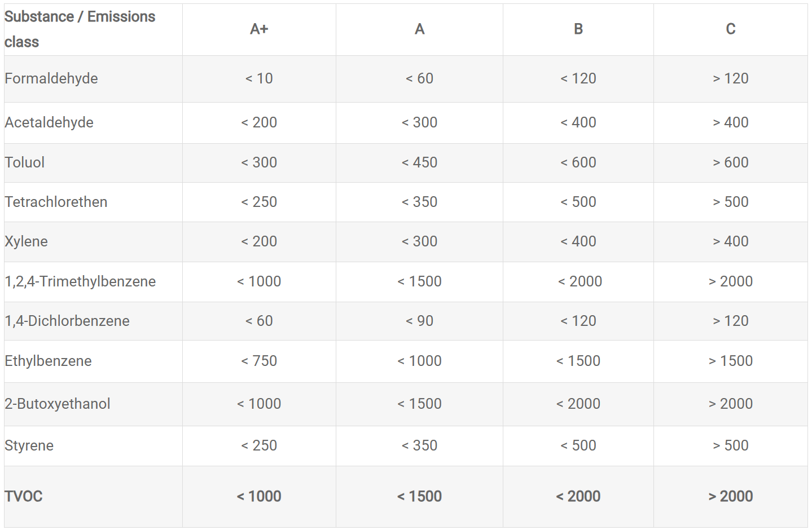Click Ethylbenzene's A+ value < 750
This screenshot has width=812, height=530.
coord(259,361)
